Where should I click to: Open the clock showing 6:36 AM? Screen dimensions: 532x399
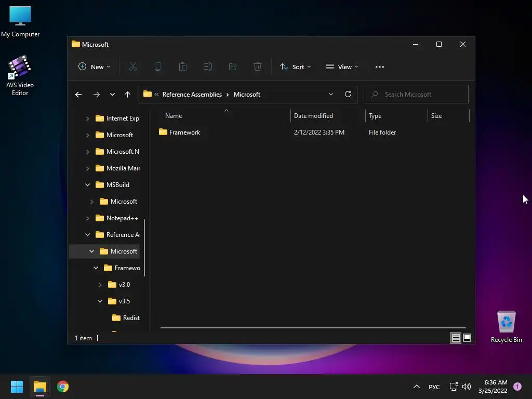(493, 387)
